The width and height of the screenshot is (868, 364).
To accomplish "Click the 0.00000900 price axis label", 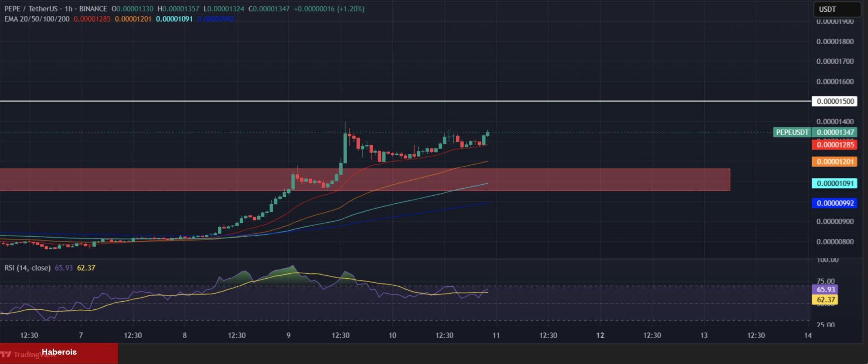I will click(x=835, y=222).
